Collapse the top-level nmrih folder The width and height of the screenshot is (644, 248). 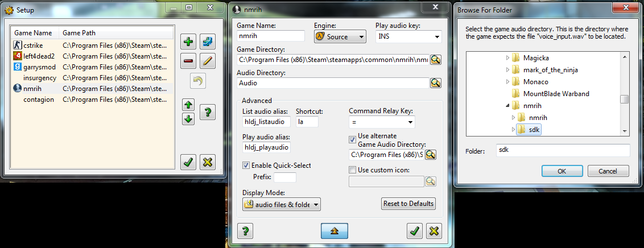507,106
